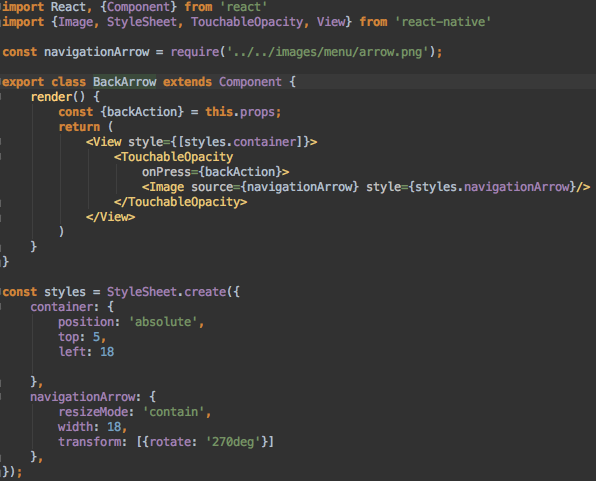Select the '../../images/menu/arrow.png' path string

click(x=328, y=52)
